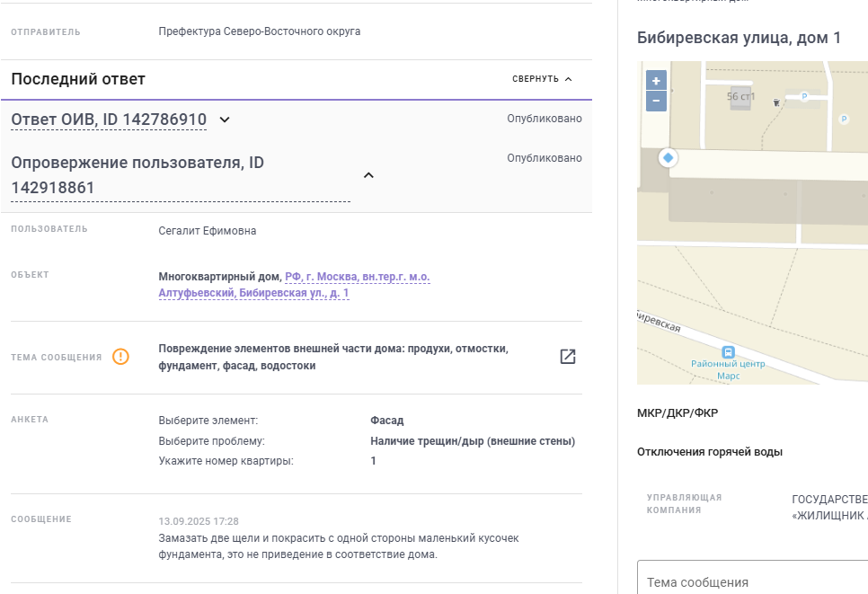The image size is (868, 594).
Task: Click the Районный центр Марс bus stop icon
Action: tap(728, 352)
